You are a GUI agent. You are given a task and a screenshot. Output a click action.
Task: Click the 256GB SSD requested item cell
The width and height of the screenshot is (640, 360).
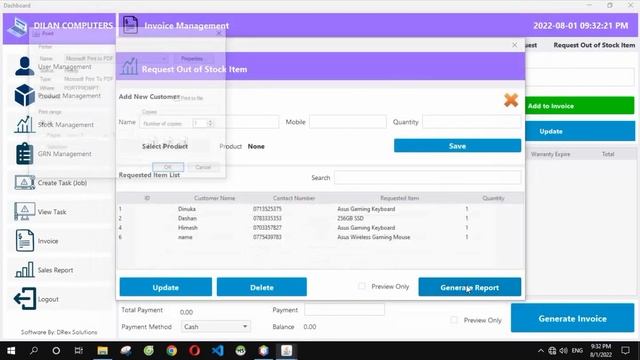click(350, 218)
